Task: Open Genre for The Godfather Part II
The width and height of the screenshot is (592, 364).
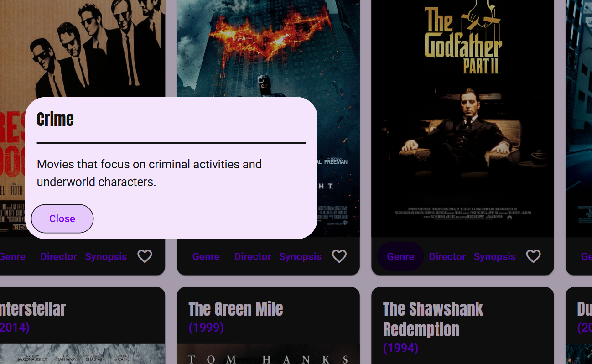Action: [400, 256]
